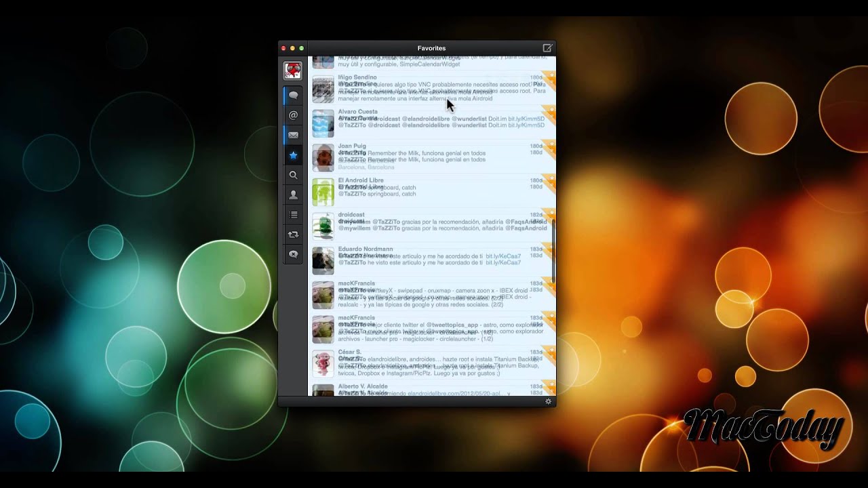
Task: Open the Mute filters tab icon
Action: (x=293, y=254)
